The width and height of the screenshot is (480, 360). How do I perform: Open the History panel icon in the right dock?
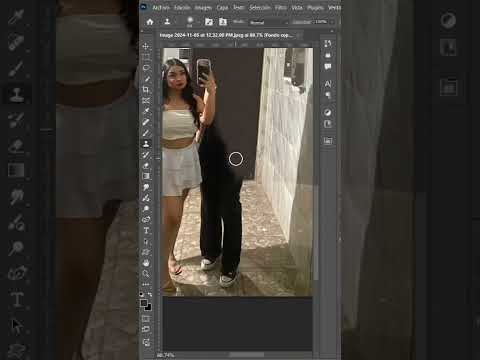point(328,44)
